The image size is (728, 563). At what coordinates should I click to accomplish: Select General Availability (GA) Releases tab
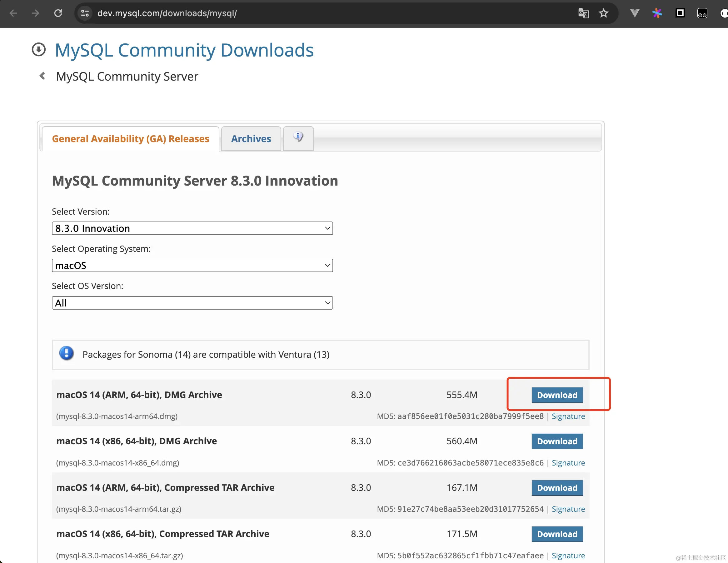[130, 139]
